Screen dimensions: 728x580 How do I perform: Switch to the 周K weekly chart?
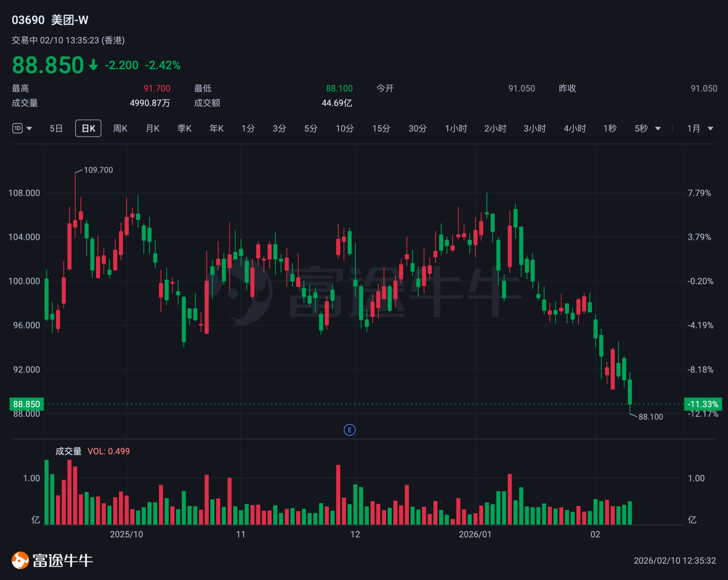coord(120,128)
